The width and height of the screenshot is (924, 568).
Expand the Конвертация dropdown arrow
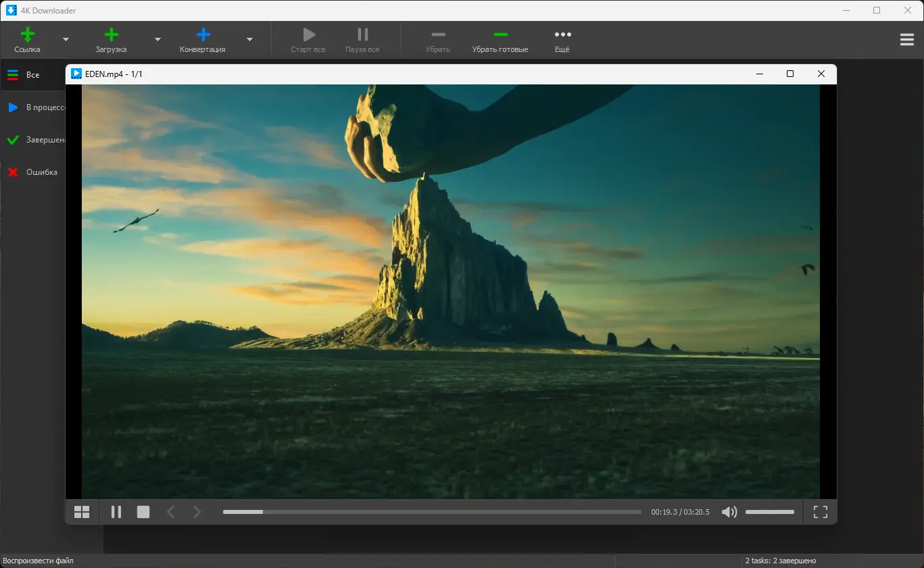249,40
